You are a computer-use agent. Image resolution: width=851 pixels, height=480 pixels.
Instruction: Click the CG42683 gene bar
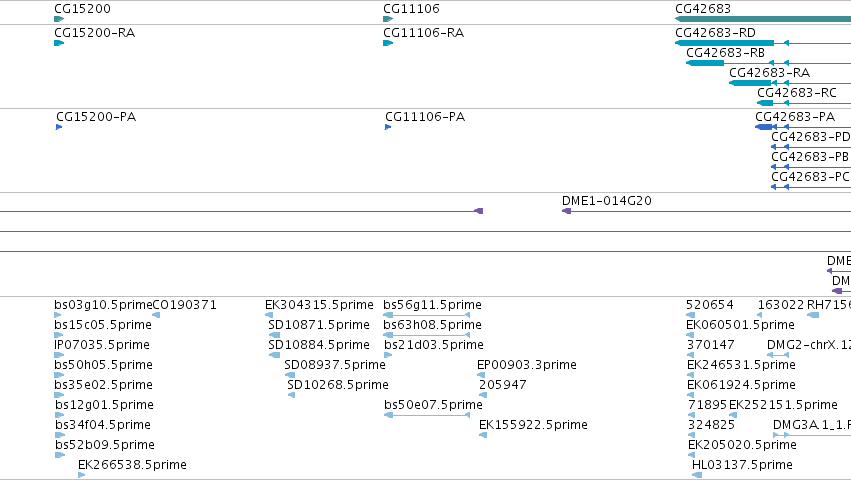point(763,19)
